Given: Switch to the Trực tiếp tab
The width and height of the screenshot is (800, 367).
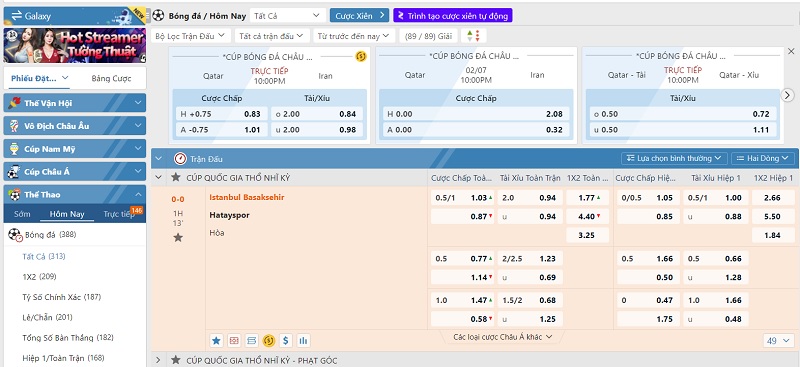Looking at the screenshot, I should pyautogui.click(x=118, y=214).
